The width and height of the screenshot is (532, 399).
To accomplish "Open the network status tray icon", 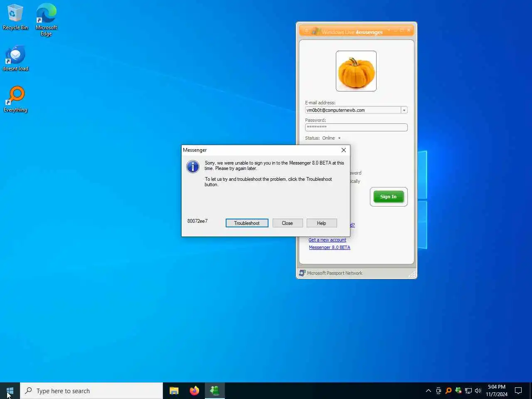I will tap(468, 391).
